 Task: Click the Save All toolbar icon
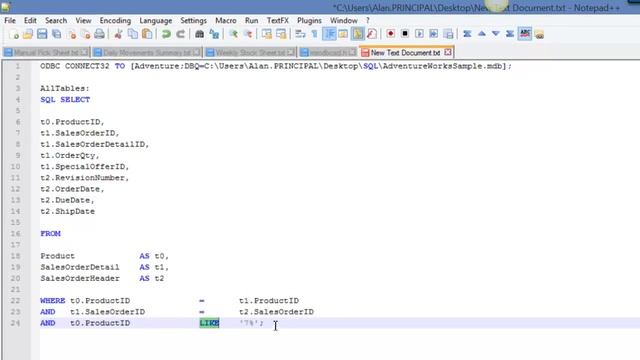[x=57, y=34]
